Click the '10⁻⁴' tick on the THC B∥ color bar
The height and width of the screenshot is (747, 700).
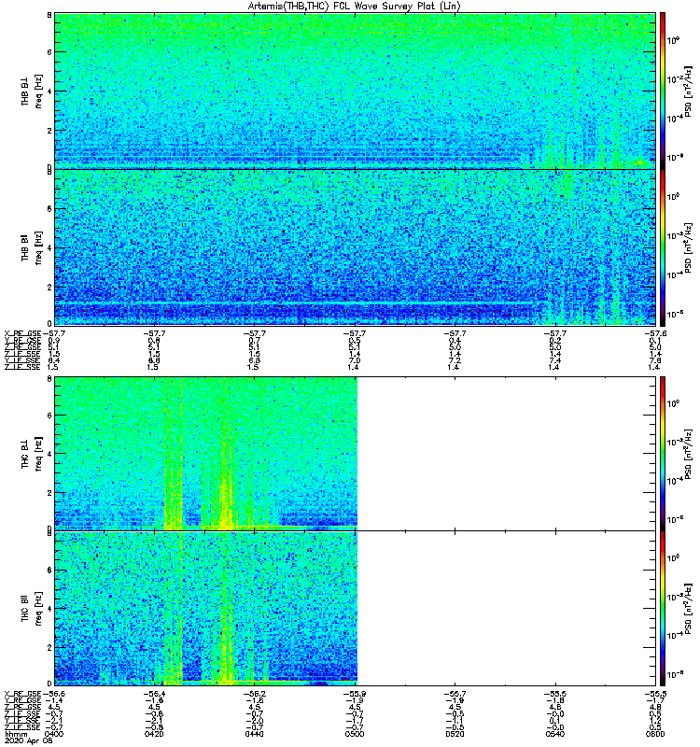[x=675, y=635]
